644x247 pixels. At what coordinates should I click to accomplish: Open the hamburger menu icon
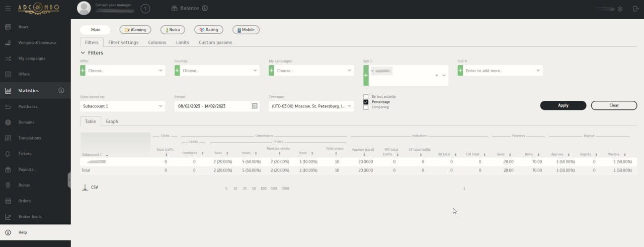8,9
